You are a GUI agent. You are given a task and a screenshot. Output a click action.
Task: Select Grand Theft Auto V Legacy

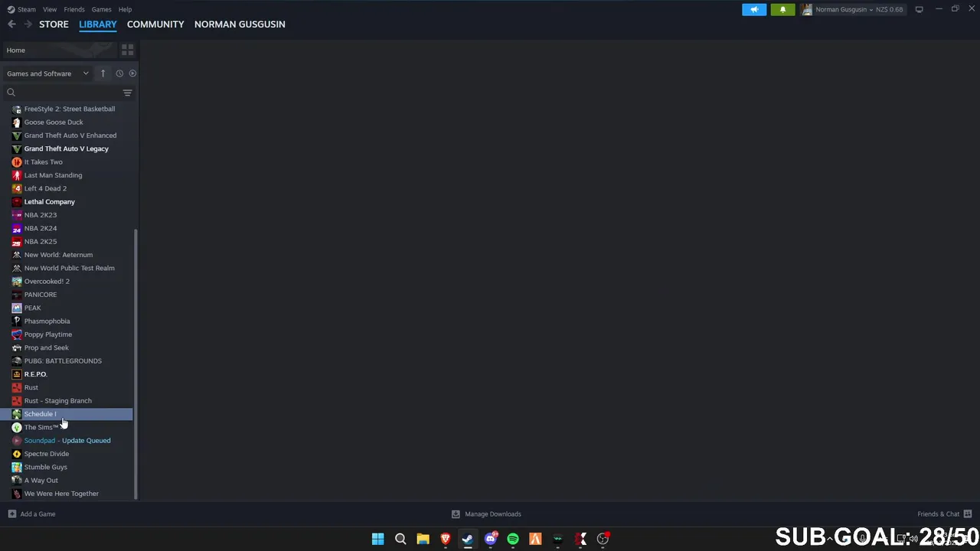tap(66, 148)
